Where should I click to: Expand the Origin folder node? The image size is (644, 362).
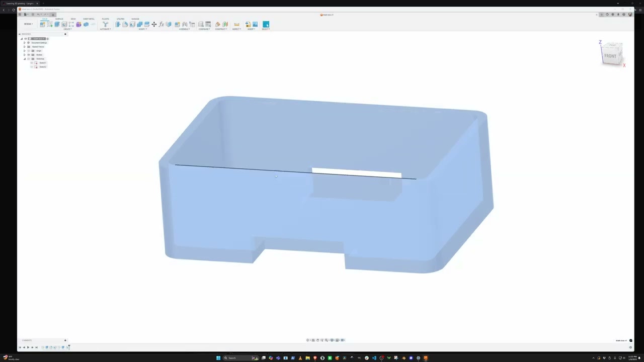click(x=25, y=51)
